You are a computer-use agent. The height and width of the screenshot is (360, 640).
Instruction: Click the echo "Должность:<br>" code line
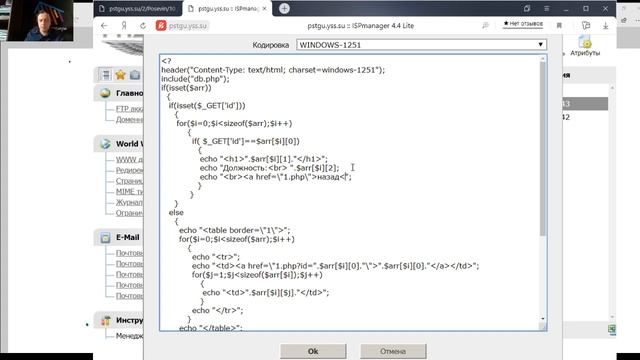click(x=269, y=168)
